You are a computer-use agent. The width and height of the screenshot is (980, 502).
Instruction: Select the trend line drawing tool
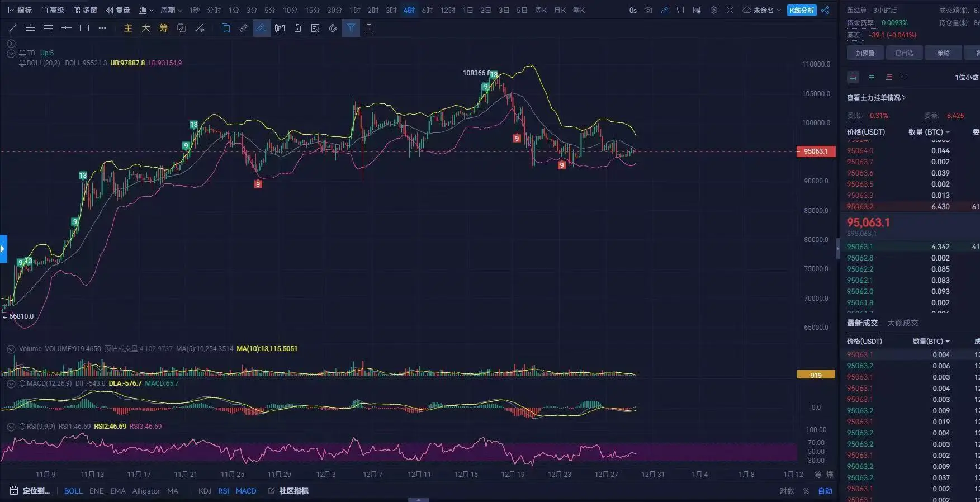(x=13, y=28)
